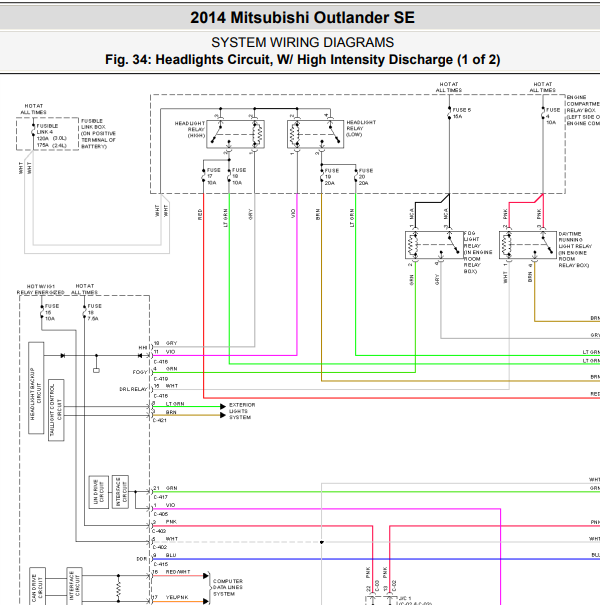This screenshot has height=605, width=600.
Task: Click the 'HHI' pin label
Action: click(x=143, y=348)
